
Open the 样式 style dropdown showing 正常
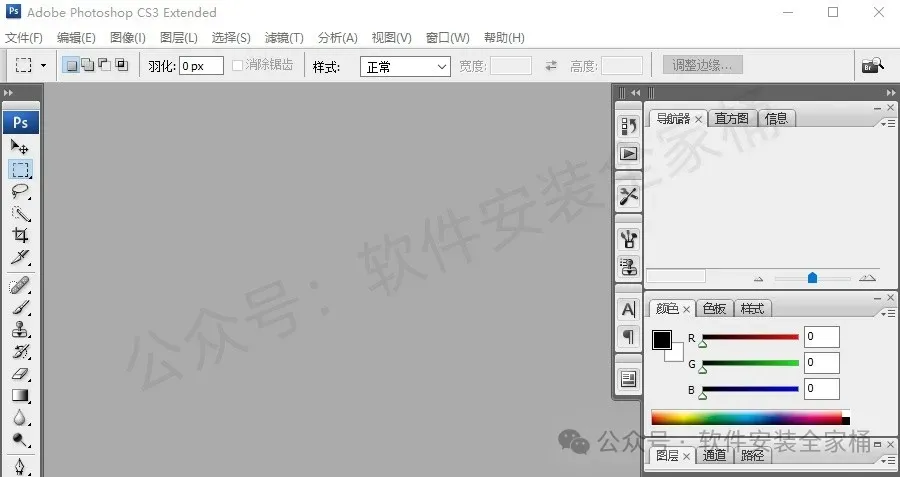tap(405, 67)
